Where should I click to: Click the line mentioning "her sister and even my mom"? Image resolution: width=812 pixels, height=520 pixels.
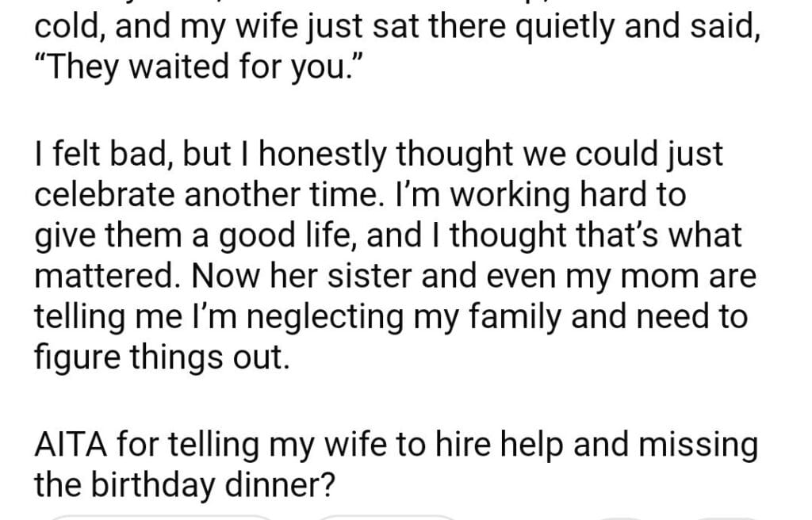395,276
